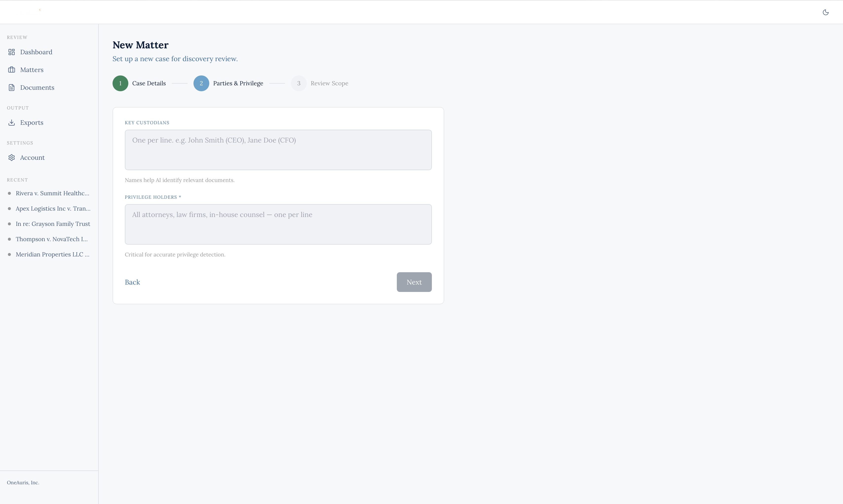Image resolution: width=843 pixels, height=504 pixels.
Task: Go Back to the previous step
Action: coord(132,282)
